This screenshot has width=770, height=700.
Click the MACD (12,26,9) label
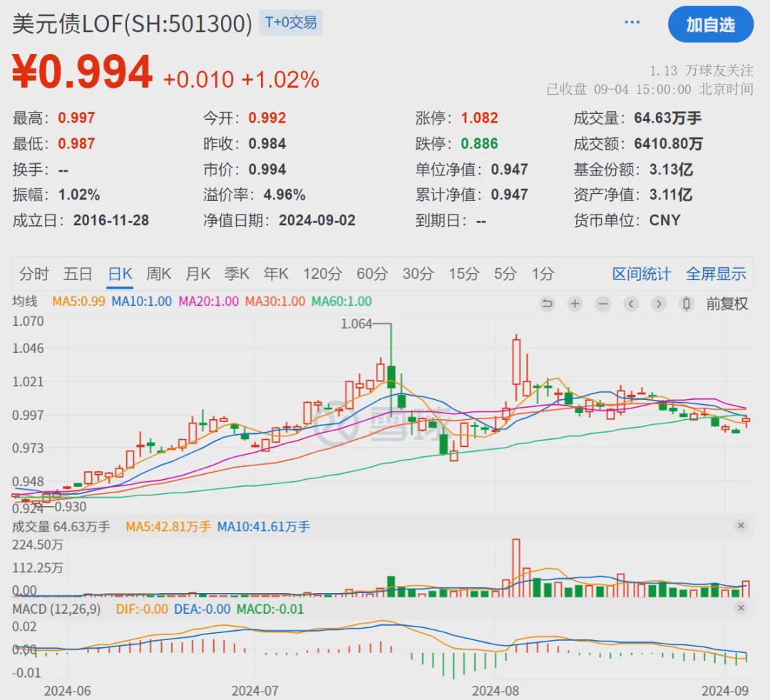(56, 609)
